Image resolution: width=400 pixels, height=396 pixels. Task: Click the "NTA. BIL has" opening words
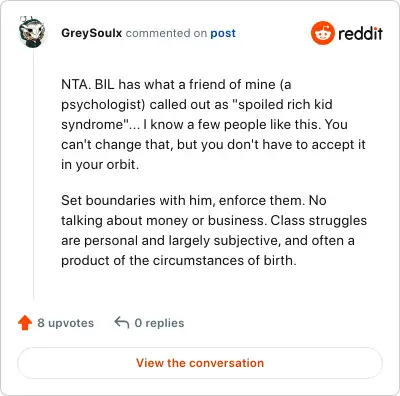coord(101,84)
